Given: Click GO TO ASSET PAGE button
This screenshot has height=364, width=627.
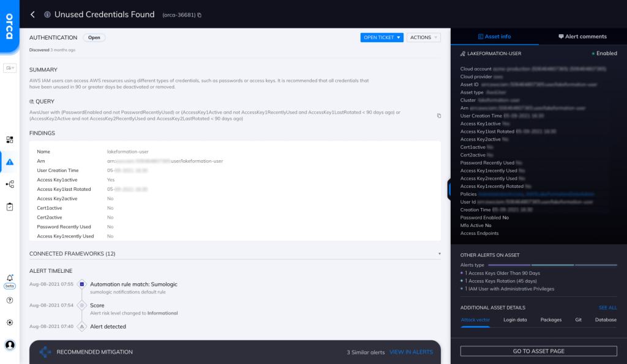Looking at the screenshot, I should pyautogui.click(x=539, y=351).
